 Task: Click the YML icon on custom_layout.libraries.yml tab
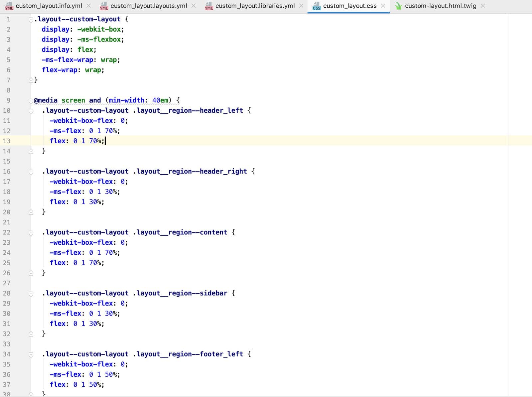point(209,6)
